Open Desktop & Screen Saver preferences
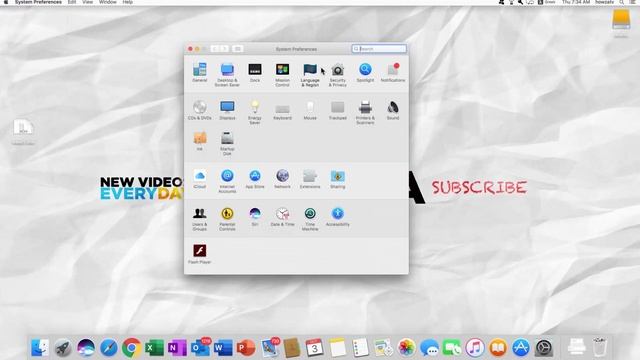 (227, 74)
